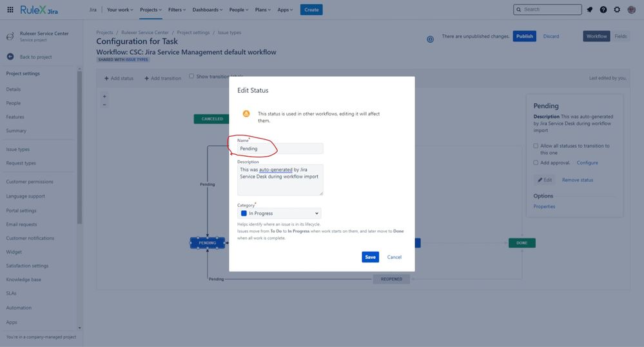Screen dimensions: 644x347
Task: Select the REOPENED status node
Action: point(391,279)
